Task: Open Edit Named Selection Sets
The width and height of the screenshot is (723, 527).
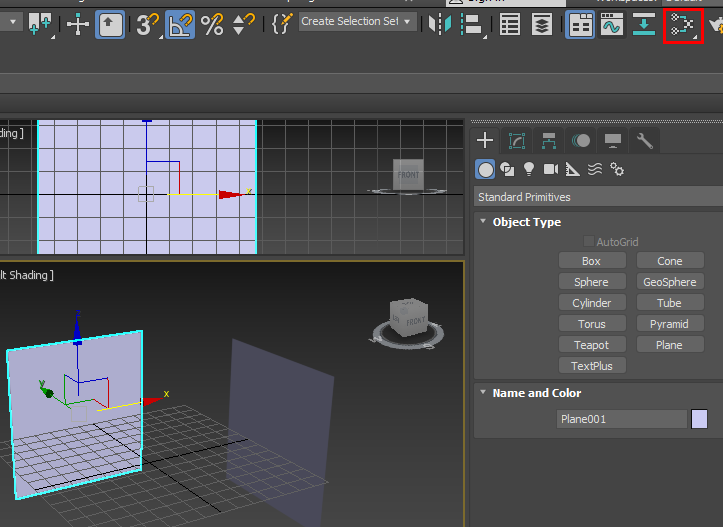Action: (282, 24)
